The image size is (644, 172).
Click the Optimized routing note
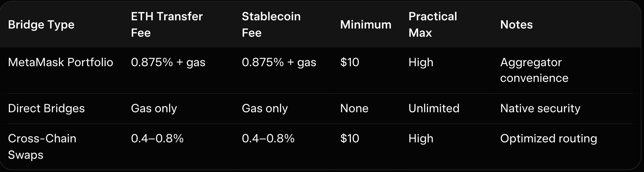(548, 138)
